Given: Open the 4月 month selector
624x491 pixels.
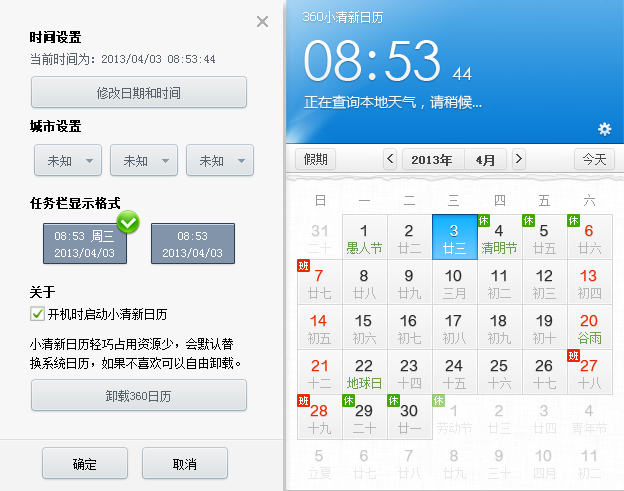Looking at the screenshot, I should pos(486,160).
